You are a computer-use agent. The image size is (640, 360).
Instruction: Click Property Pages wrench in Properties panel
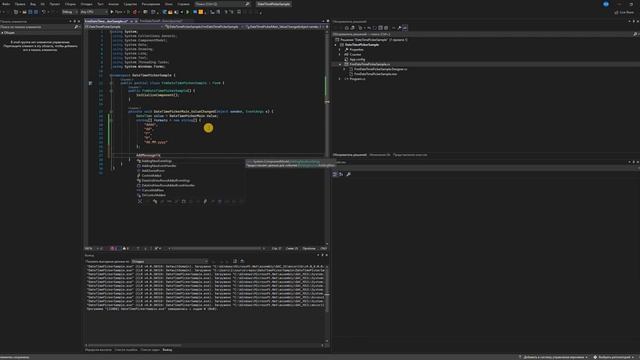[349, 174]
